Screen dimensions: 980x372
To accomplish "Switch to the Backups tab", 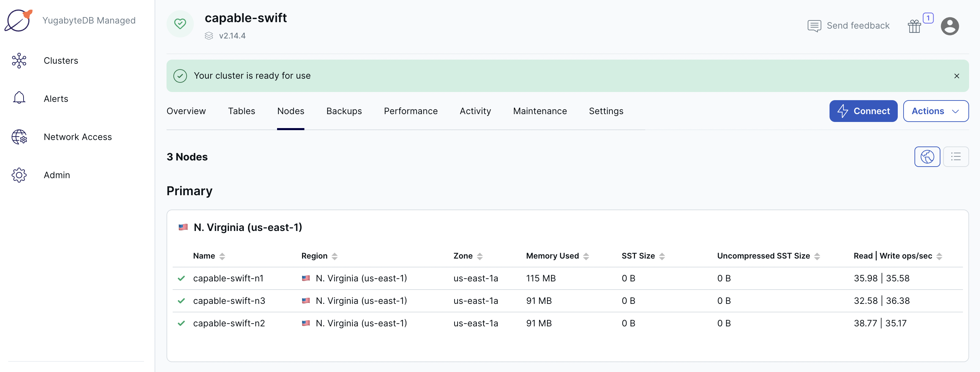I will [x=344, y=110].
